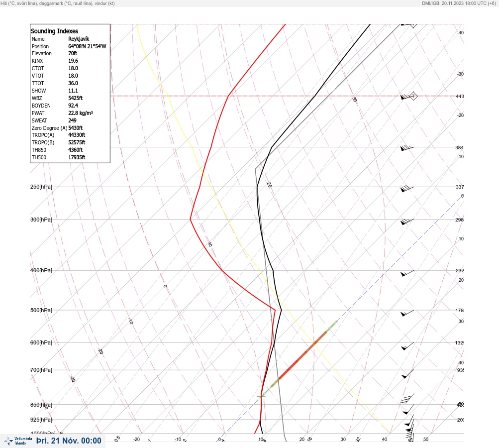Screen dimensions: 499x448
Task: Select the TH850 value 4360ft
Action: tap(76, 150)
